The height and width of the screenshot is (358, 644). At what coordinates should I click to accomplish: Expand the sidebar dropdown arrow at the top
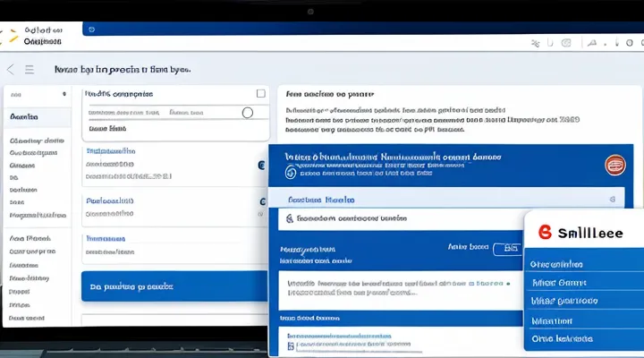(65, 92)
